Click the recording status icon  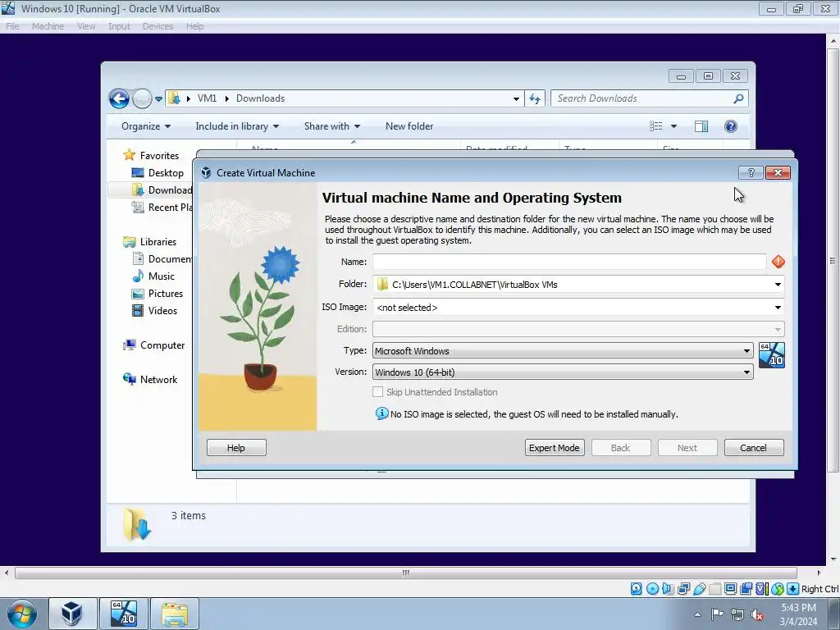click(746, 589)
